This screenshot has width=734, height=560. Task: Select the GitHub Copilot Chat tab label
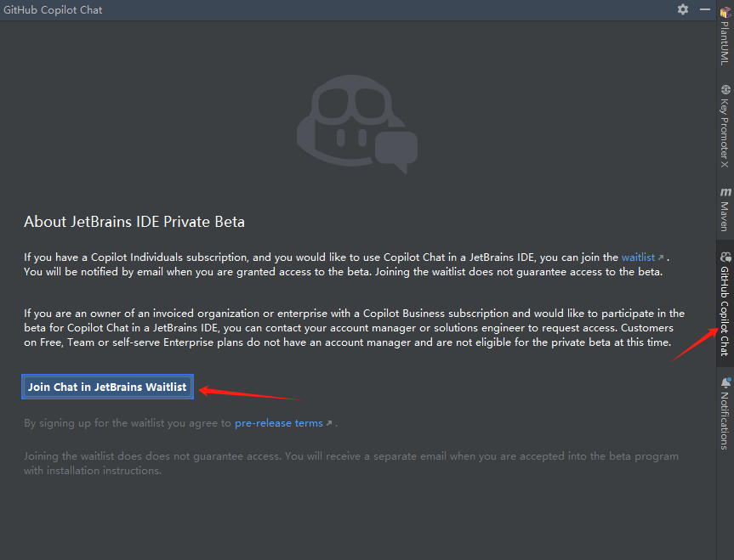(x=725, y=310)
